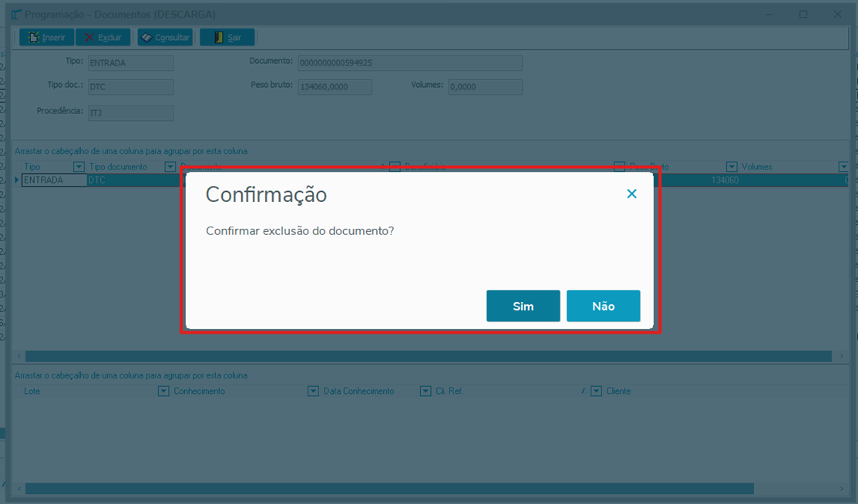Click the Excluir toolbar button

point(103,37)
